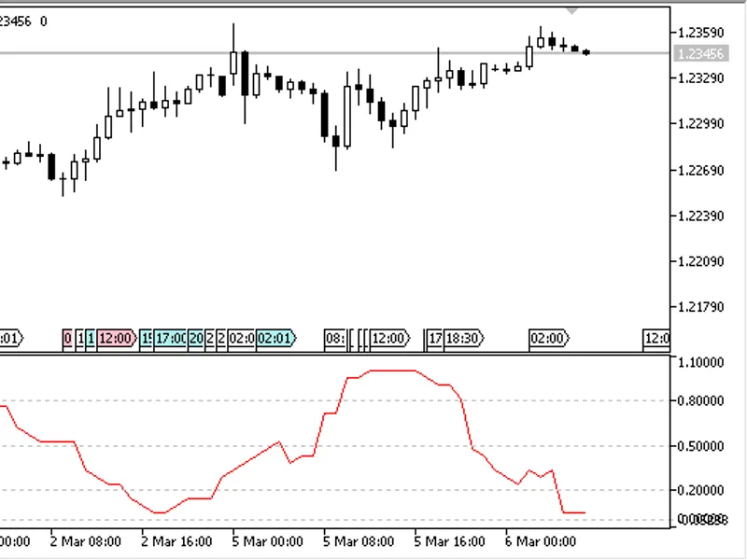
Task: Click the cyan 20 event marker
Action: 196,339
